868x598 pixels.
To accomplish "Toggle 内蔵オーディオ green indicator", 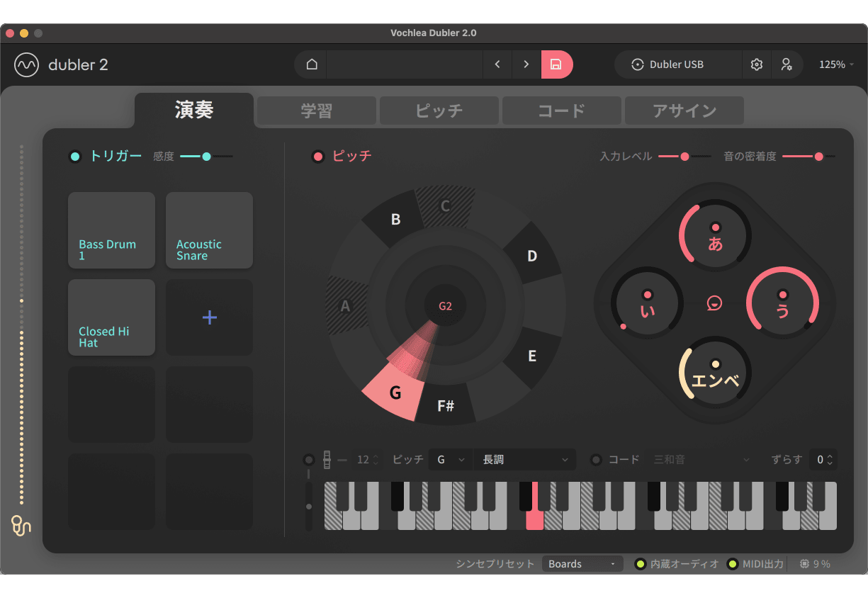I will [x=640, y=564].
